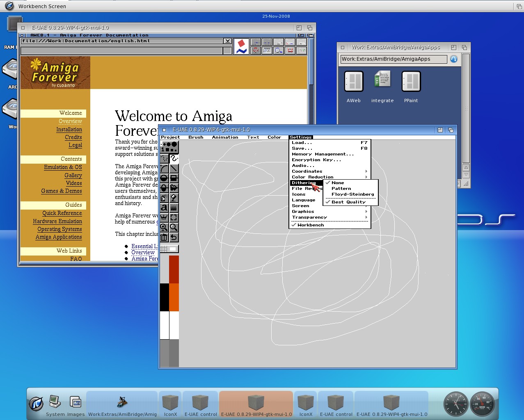This screenshot has width=524, height=420.
Task: Pick the dark red color swatch
Action: pyautogui.click(x=174, y=269)
